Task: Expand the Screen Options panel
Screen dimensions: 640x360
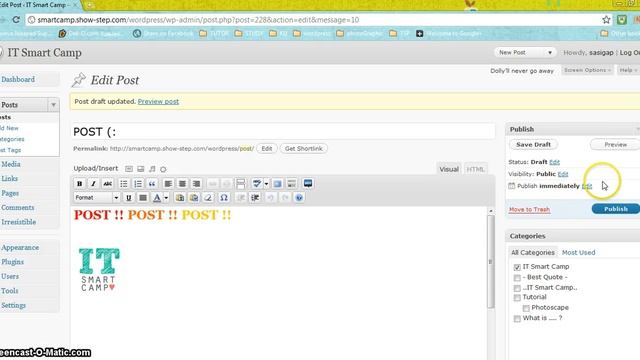Action: point(587,70)
